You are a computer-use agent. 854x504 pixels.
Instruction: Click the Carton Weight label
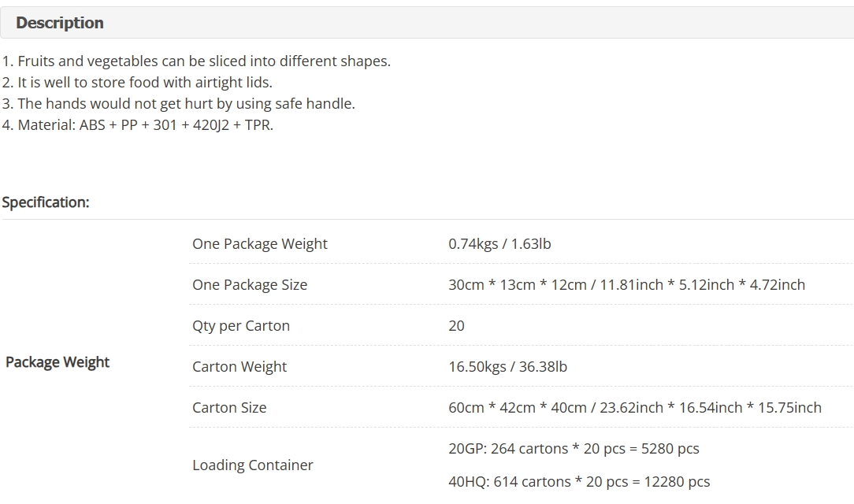pos(239,366)
